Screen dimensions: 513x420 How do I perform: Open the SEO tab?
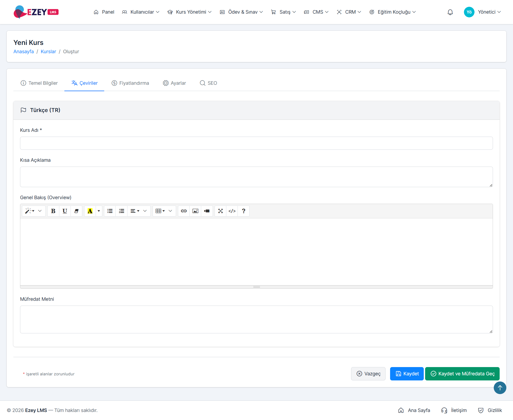pos(208,83)
